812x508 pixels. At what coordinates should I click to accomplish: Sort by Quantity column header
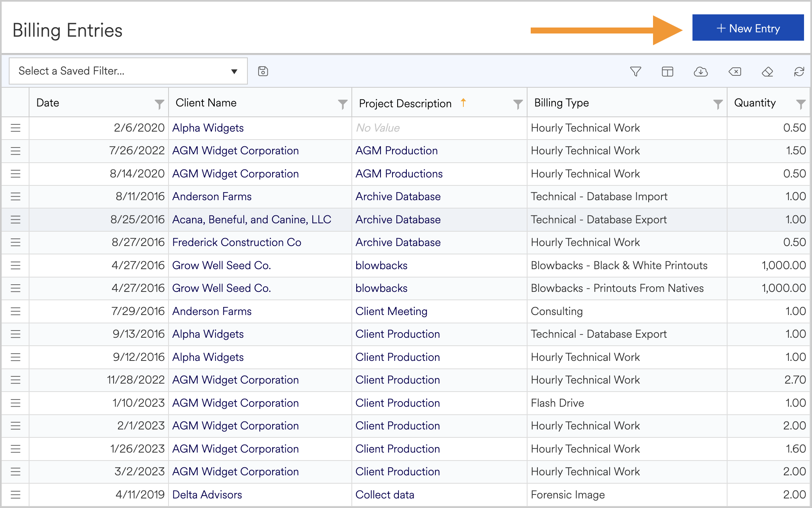755,103
